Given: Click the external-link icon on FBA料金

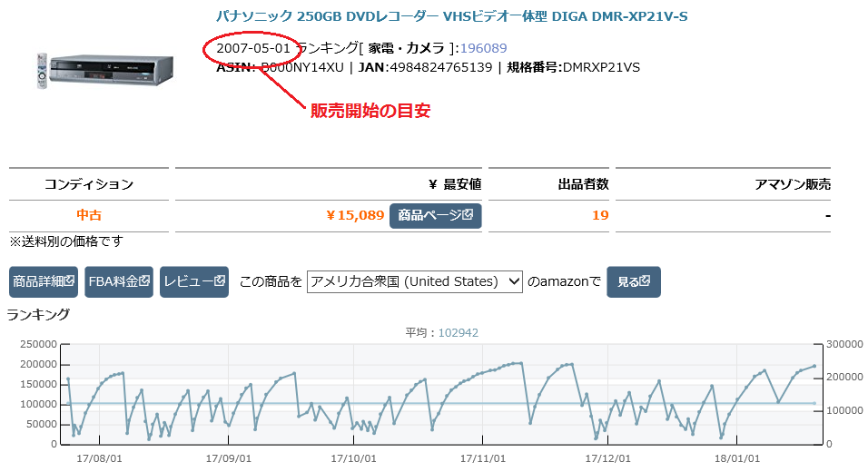Looking at the screenshot, I should point(144,280).
